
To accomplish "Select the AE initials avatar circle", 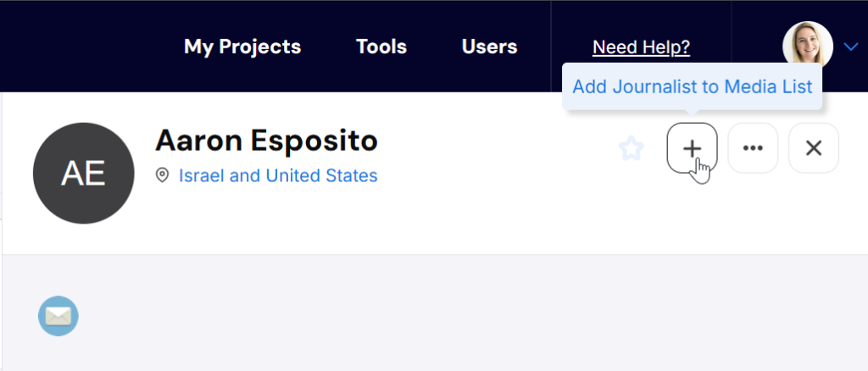I will [84, 173].
